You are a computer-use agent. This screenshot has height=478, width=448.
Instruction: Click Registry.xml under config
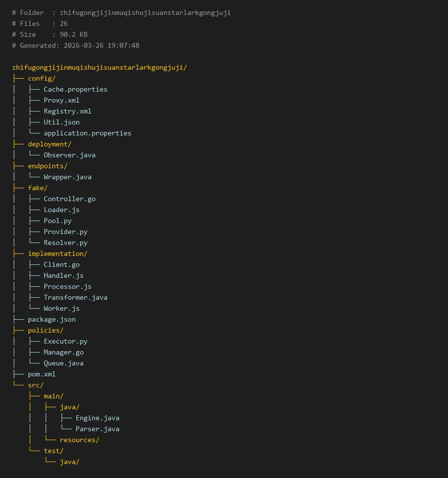point(67,111)
